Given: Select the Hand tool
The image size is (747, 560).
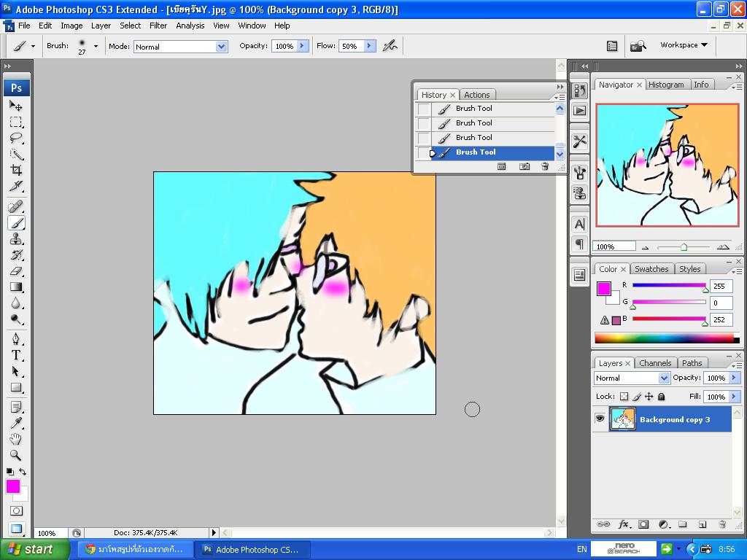Looking at the screenshot, I should [x=16, y=439].
